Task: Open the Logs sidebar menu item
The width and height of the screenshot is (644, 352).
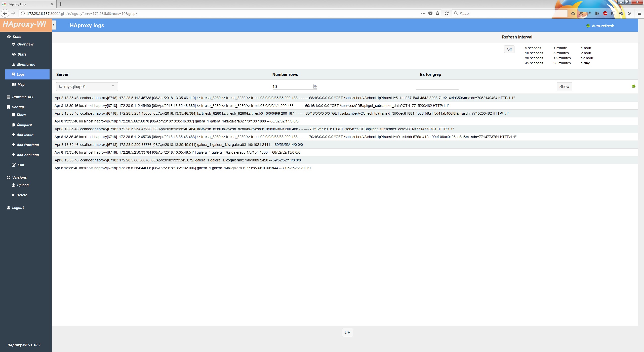Action: click(27, 74)
